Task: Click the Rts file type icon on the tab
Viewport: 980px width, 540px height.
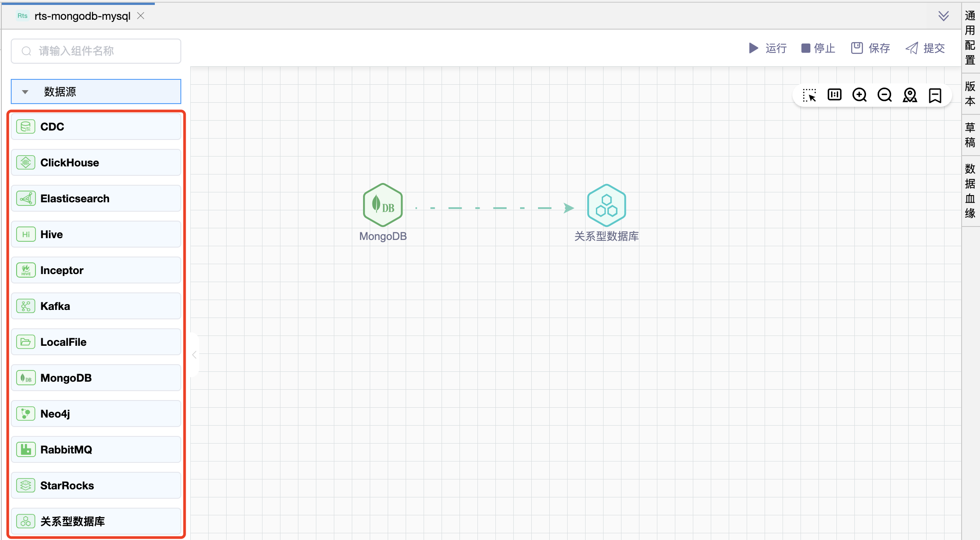Action: (x=22, y=16)
